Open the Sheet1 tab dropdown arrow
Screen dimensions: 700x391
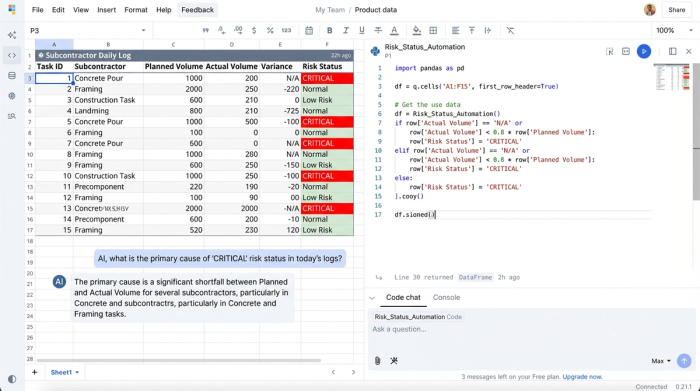click(x=77, y=372)
